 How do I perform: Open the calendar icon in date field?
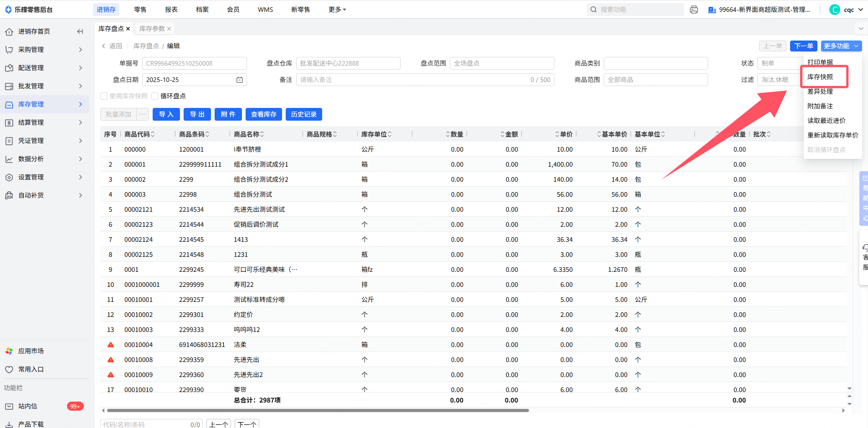[240, 80]
